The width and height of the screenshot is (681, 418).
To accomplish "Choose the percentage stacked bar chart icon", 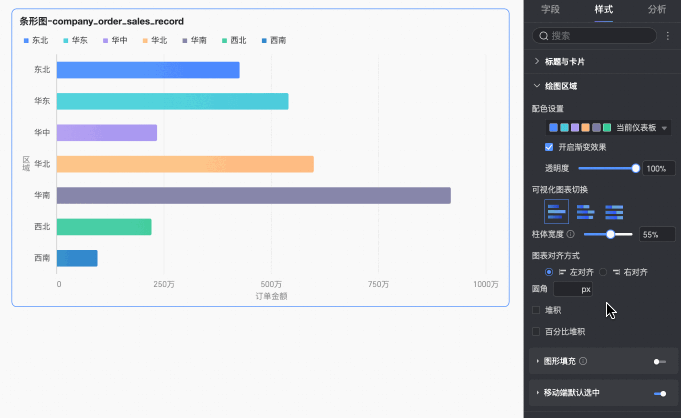I will coord(614,211).
